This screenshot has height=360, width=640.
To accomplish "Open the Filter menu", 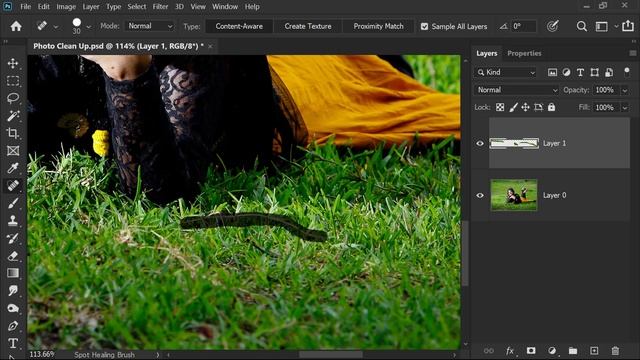I will 160,7.
